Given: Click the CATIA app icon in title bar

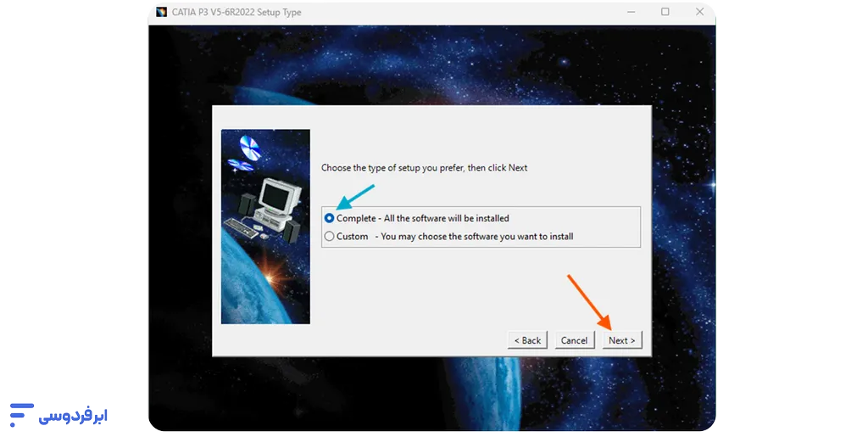Looking at the screenshot, I should [161, 12].
